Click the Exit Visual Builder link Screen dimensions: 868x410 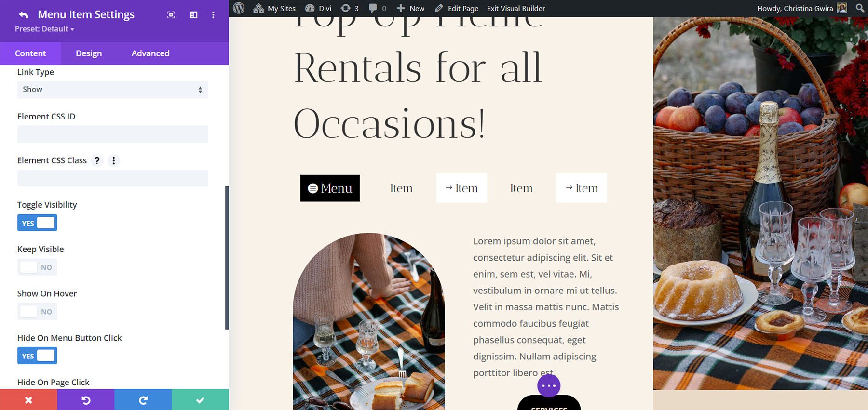(516, 8)
